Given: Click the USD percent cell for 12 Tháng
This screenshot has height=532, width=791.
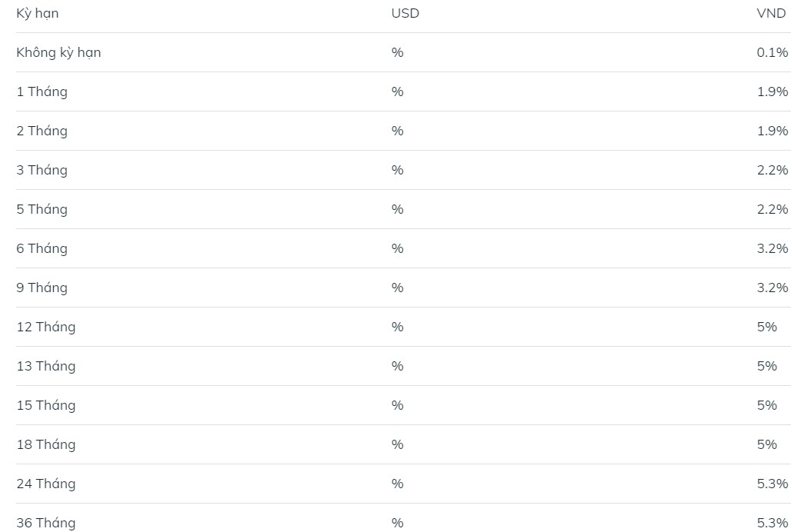Looking at the screenshot, I should [x=397, y=328].
